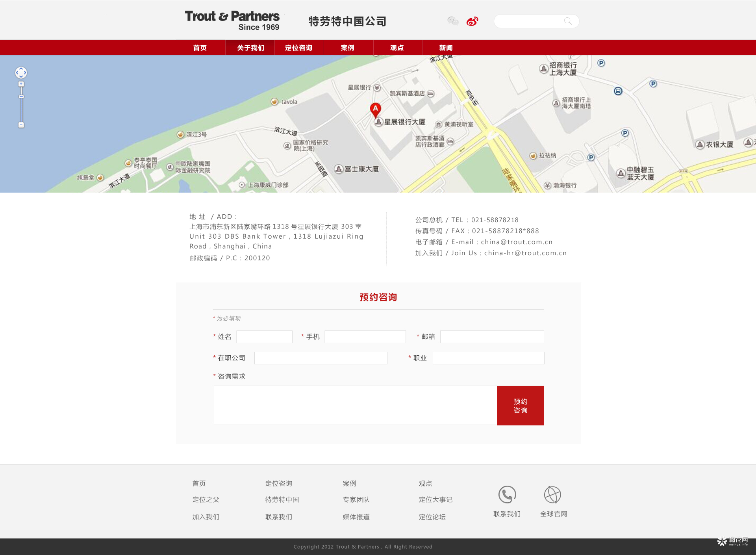Click the 拉祜纳 restaurant map icon
The image size is (756, 555).
[x=533, y=156]
